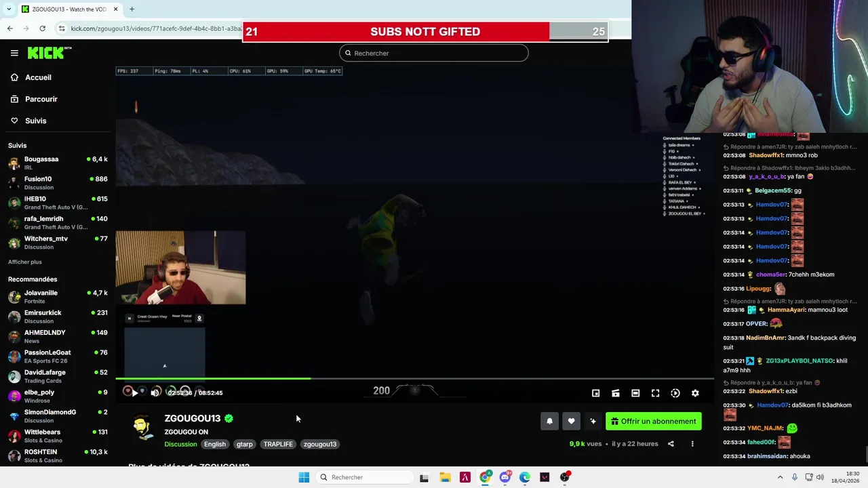Open Wittlebears recommended channel
Viewport: 868px width, 488px height.
point(58,436)
